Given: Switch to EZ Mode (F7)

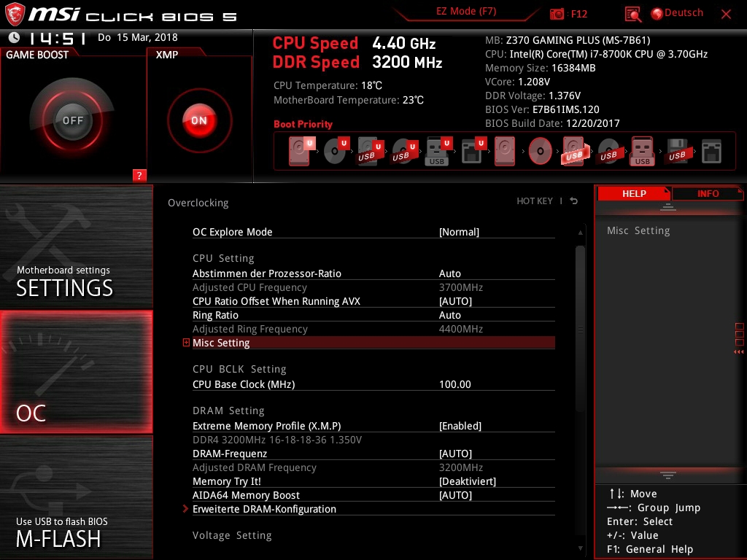Looking at the screenshot, I should tap(466, 12).
